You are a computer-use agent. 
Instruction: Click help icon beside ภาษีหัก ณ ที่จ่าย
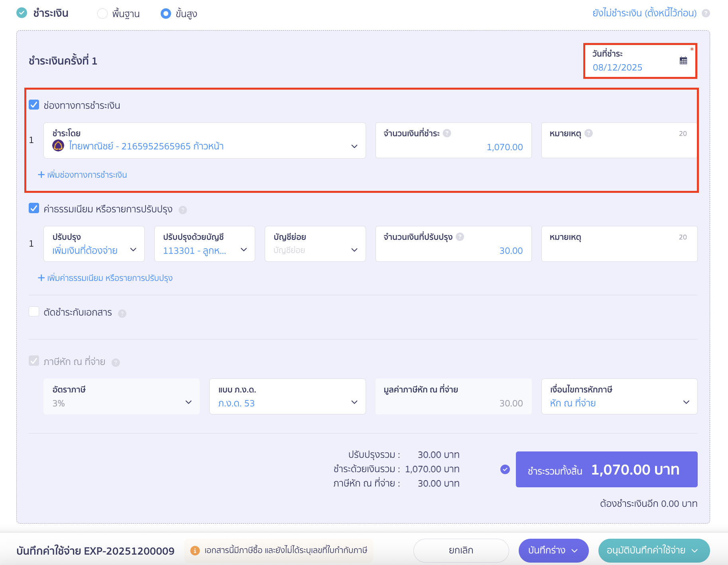[116, 363]
